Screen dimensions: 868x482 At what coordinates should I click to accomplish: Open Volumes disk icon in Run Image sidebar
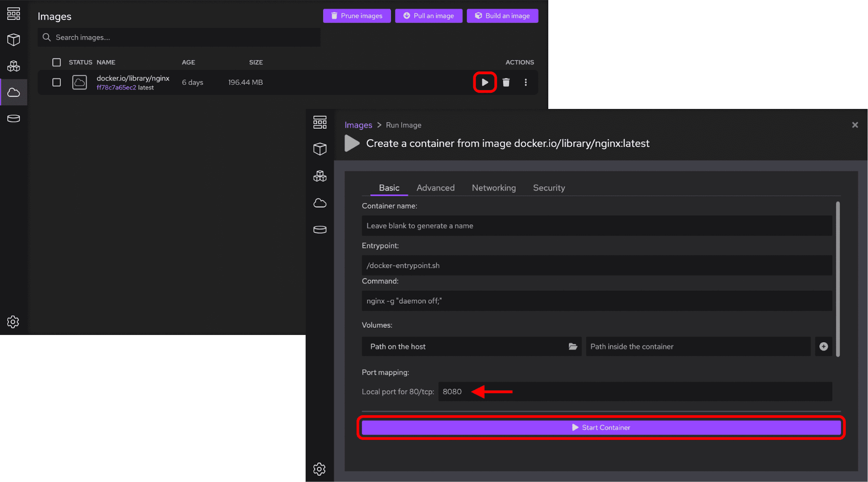(320, 229)
